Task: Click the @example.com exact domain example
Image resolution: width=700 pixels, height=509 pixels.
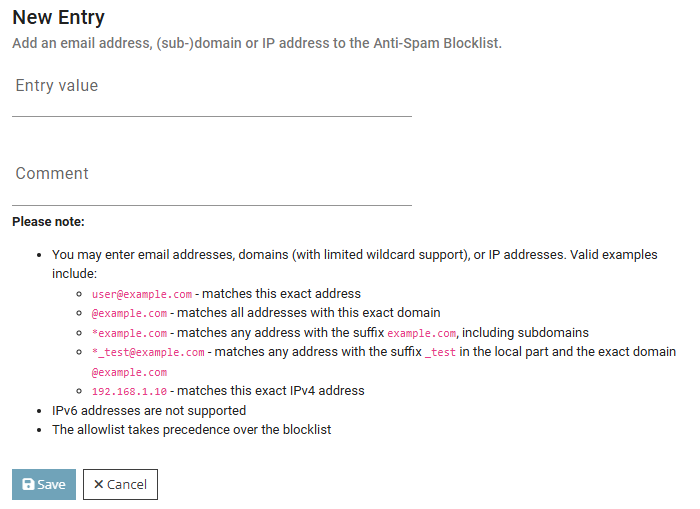Action: (129, 313)
